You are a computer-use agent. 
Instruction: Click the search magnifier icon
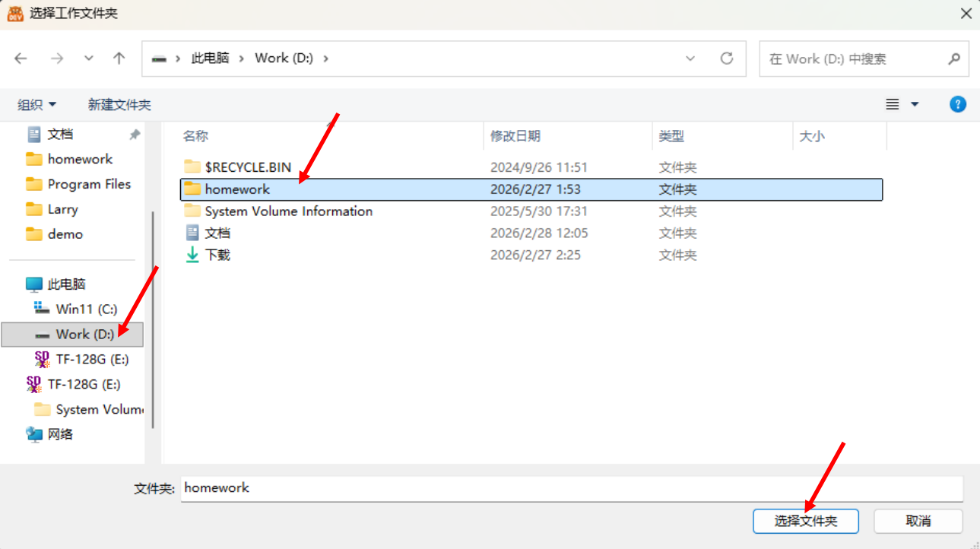pos(954,59)
